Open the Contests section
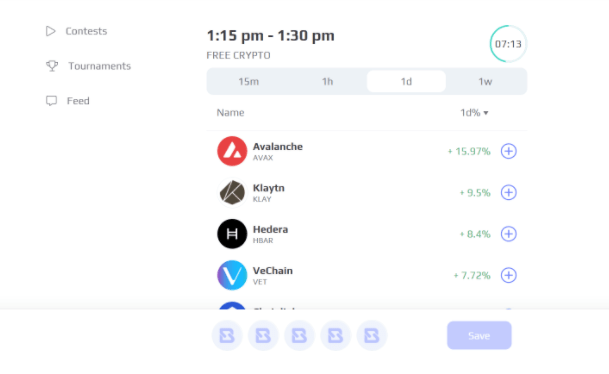Image resolution: width=609 pixels, height=374 pixels. [x=76, y=31]
